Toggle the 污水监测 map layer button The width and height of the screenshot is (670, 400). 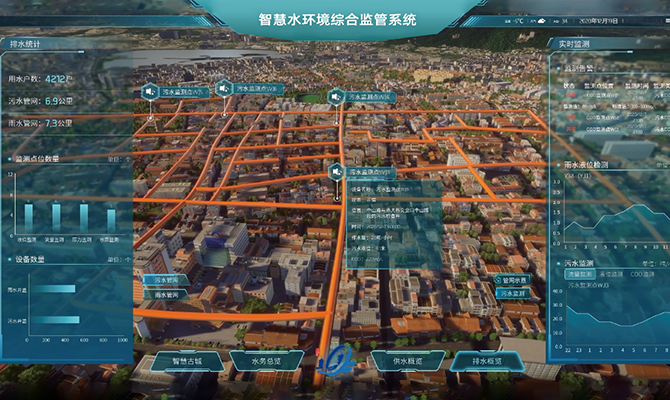click(x=513, y=294)
